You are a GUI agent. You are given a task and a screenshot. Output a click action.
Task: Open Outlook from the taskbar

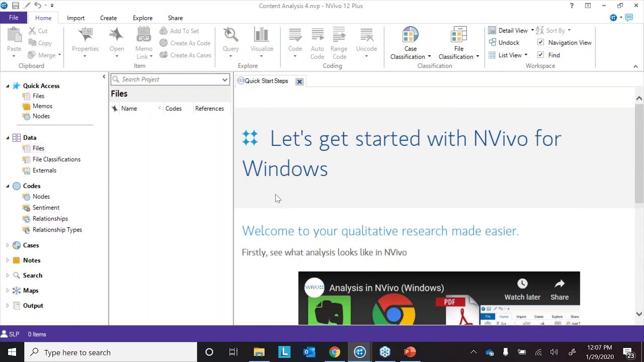click(309, 352)
